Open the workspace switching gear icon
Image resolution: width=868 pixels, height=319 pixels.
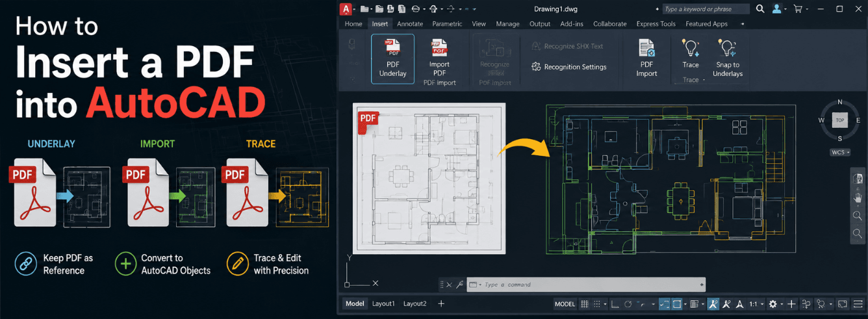pyautogui.click(x=772, y=304)
